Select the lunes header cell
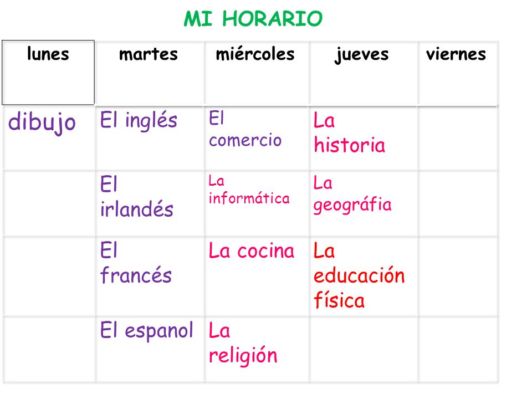The width and height of the screenshot is (532, 399). click(48, 73)
